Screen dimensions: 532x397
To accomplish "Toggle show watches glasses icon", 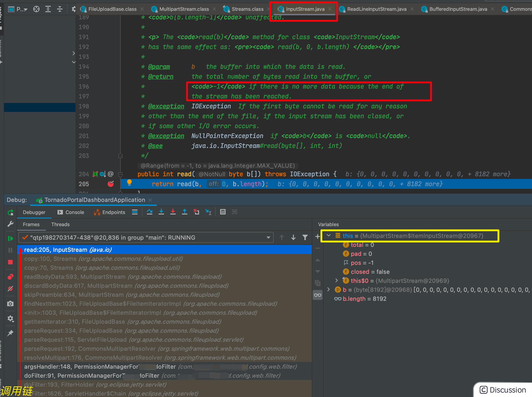I will pos(317,295).
